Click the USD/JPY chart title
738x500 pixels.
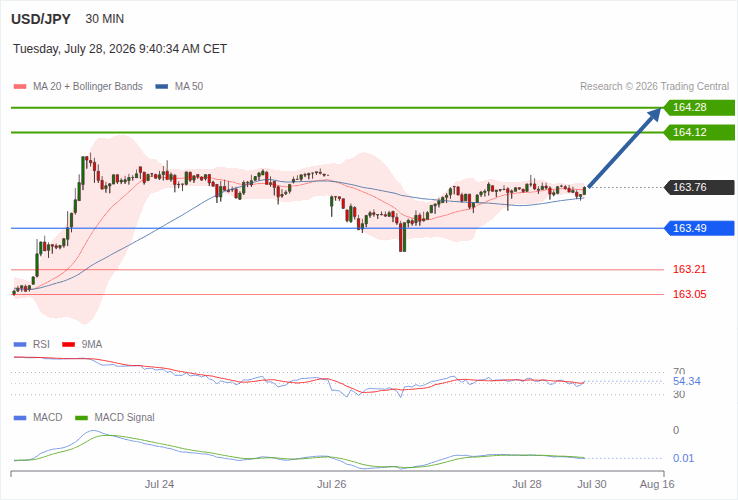click(x=41, y=19)
